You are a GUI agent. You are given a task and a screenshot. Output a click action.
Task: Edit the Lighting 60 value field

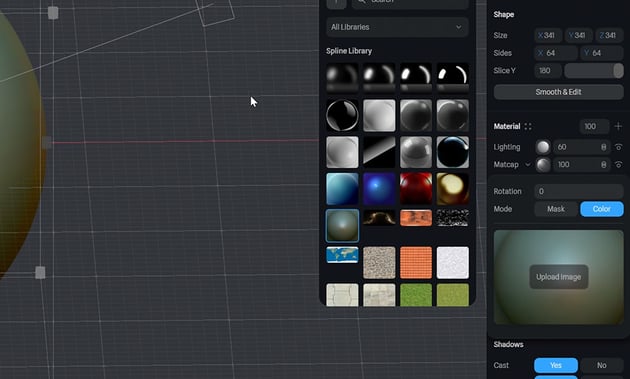click(x=581, y=147)
